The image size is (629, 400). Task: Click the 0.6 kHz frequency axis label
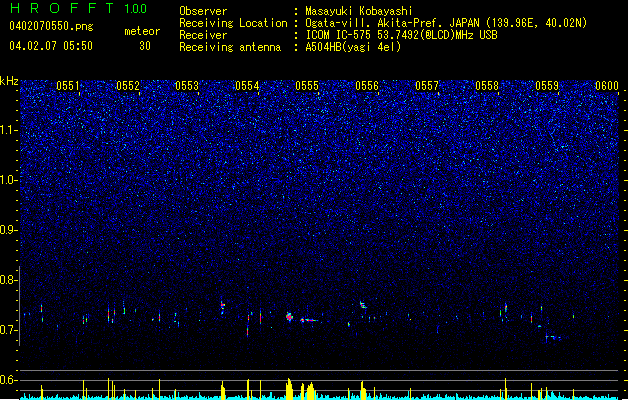(9, 380)
